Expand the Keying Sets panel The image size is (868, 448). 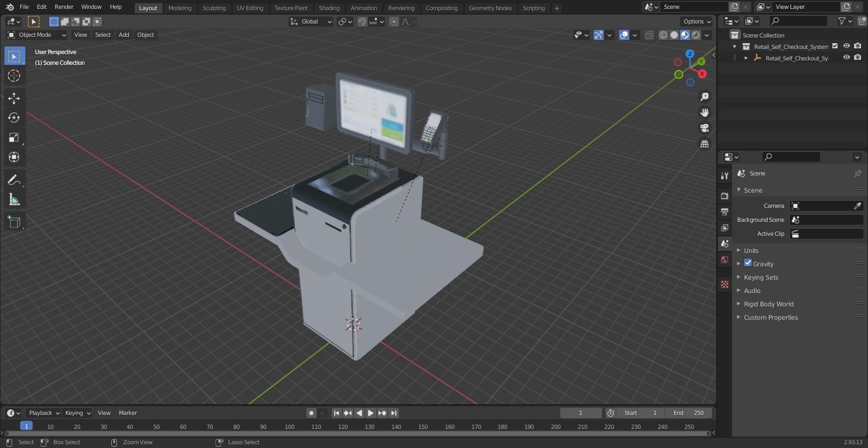pos(761,277)
